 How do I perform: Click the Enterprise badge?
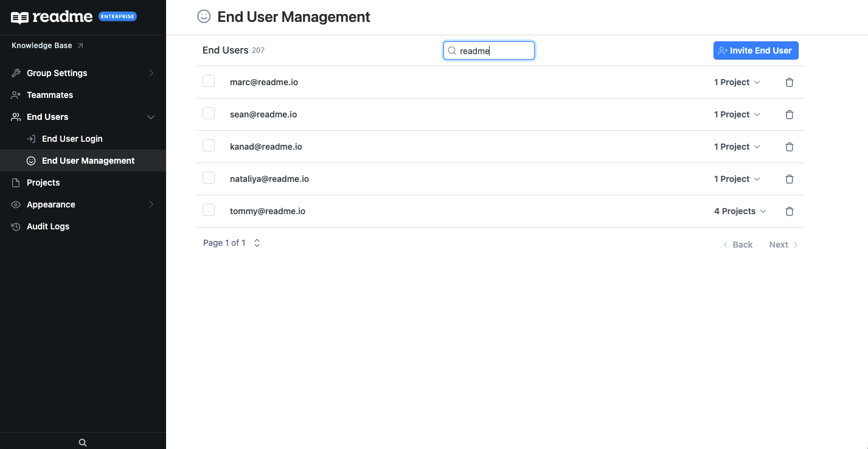[117, 17]
